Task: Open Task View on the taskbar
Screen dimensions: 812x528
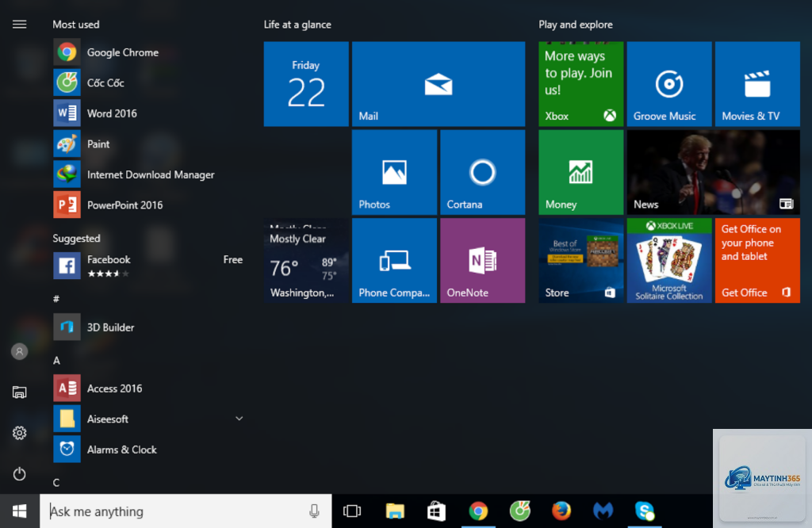Action: pyautogui.click(x=352, y=511)
